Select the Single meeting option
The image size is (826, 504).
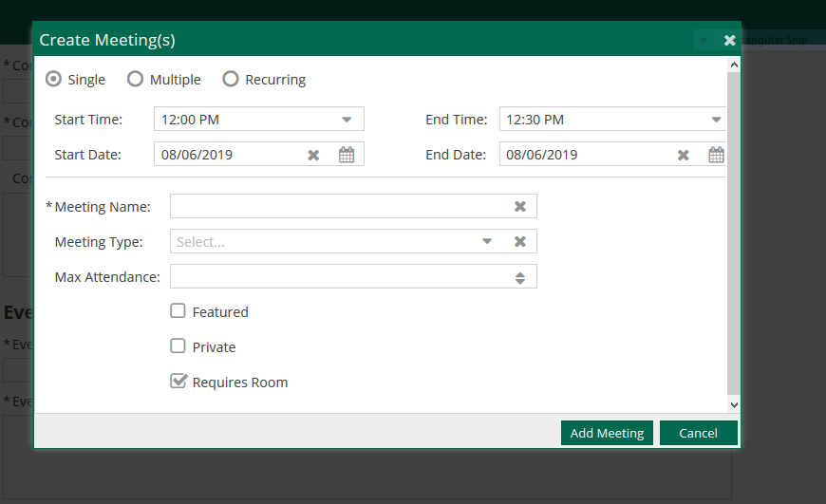click(54, 80)
